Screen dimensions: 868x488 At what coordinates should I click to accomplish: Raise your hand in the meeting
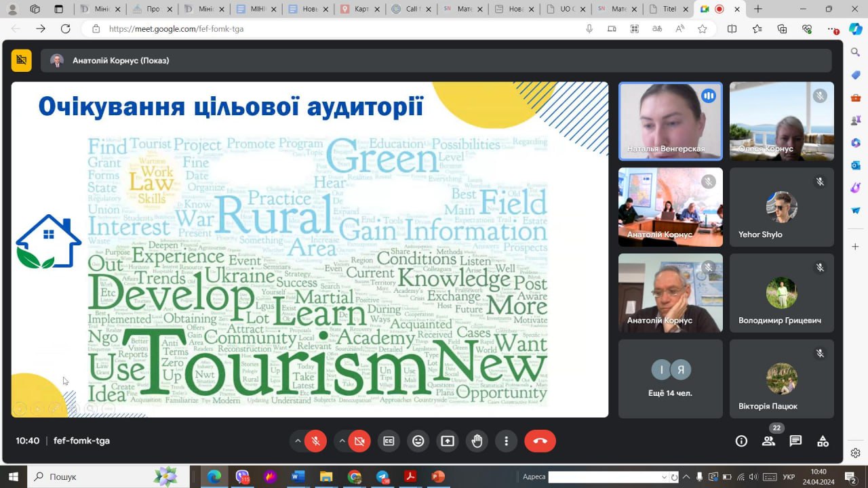[x=477, y=441]
